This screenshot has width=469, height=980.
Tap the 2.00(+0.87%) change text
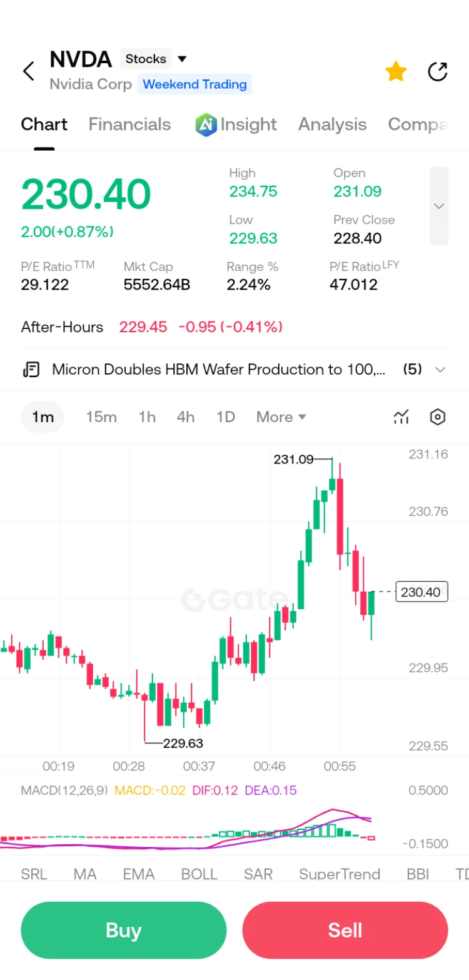coord(67,231)
